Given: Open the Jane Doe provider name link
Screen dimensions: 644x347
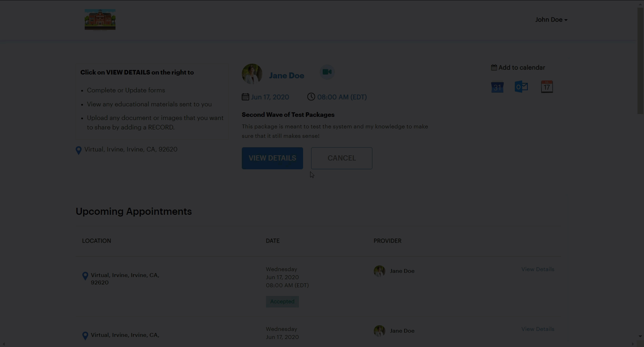Looking at the screenshot, I should 286,76.
